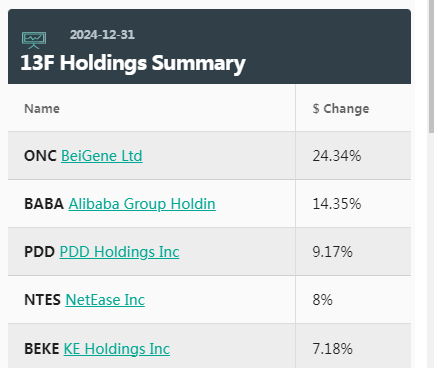Select the ONC ticker symbol
434x368 pixels.
pos(40,156)
